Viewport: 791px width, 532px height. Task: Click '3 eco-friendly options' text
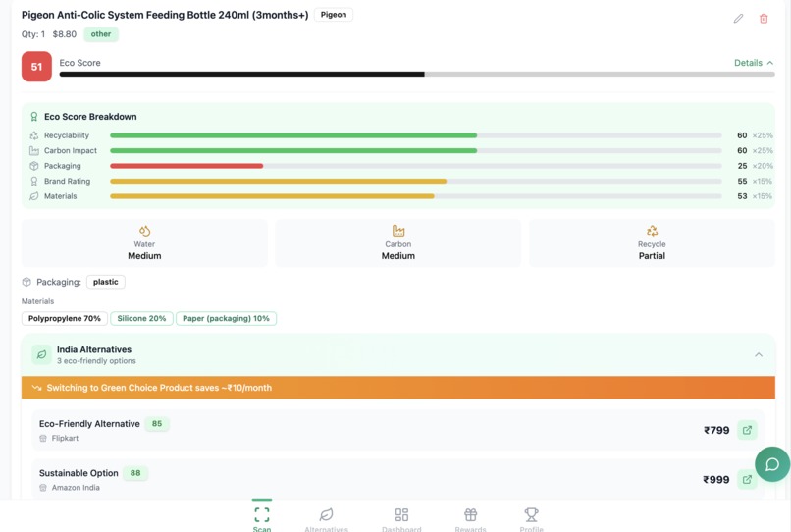pyautogui.click(x=96, y=361)
